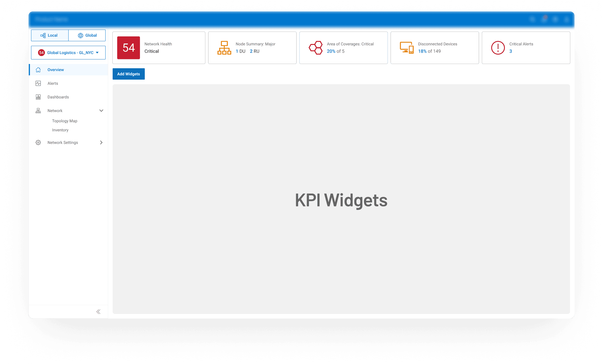The width and height of the screenshot is (603, 364).
Task: Collapse the Network menu chevron
Action: (x=101, y=111)
